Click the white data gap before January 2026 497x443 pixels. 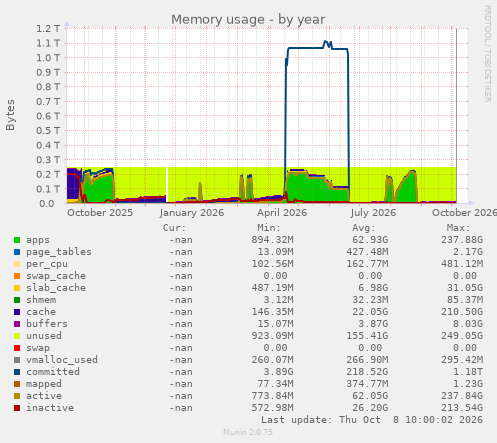pos(167,184)
